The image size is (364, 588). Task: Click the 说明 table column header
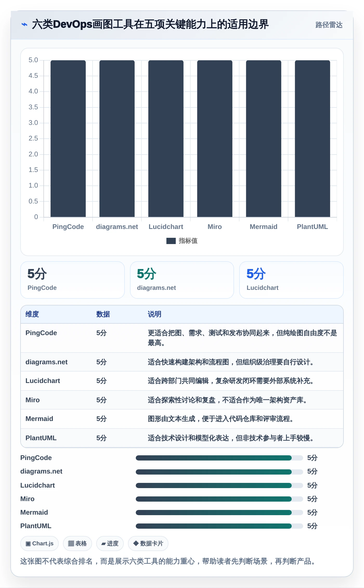click(155, 314)
